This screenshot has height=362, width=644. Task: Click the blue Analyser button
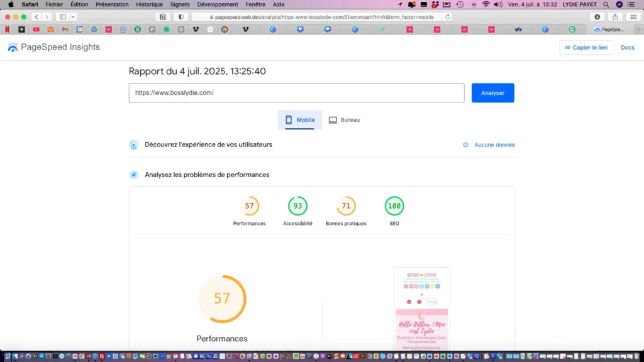click(492, 93)
